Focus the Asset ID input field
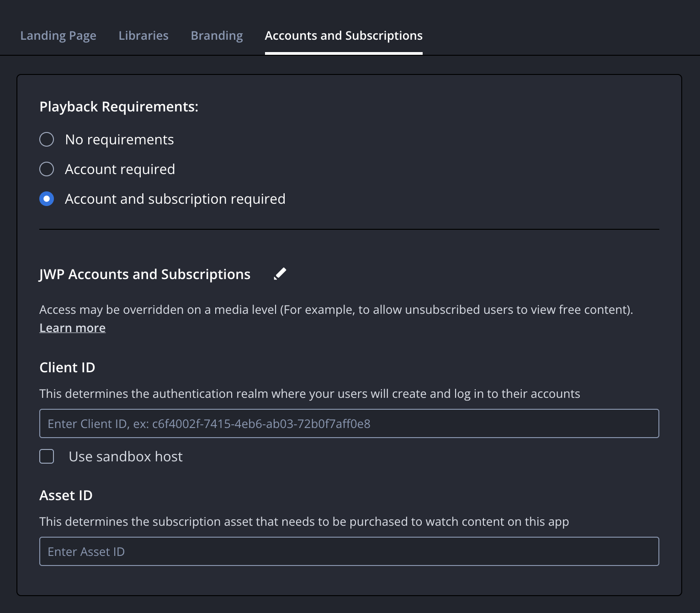 [349, 551]
